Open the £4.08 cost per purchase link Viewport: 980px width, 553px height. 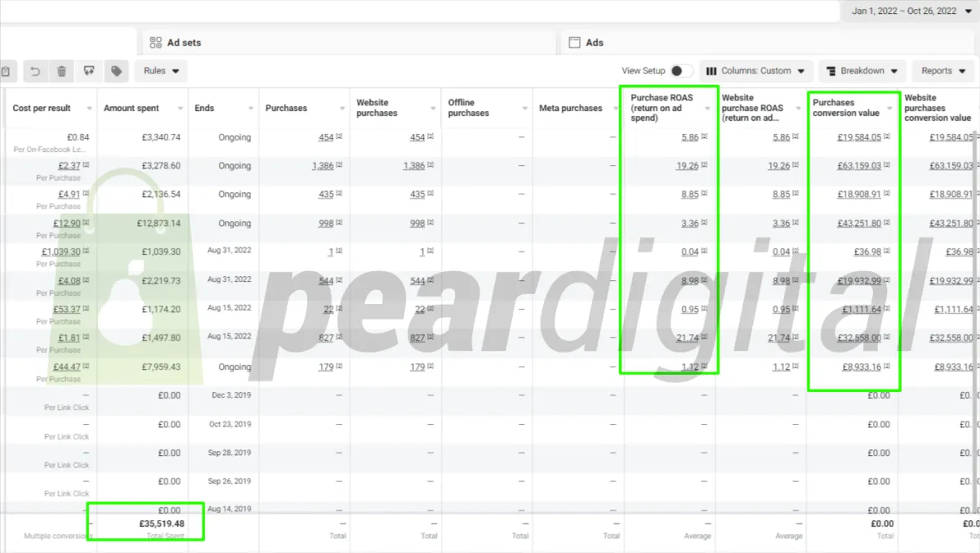tap(68, 281)
